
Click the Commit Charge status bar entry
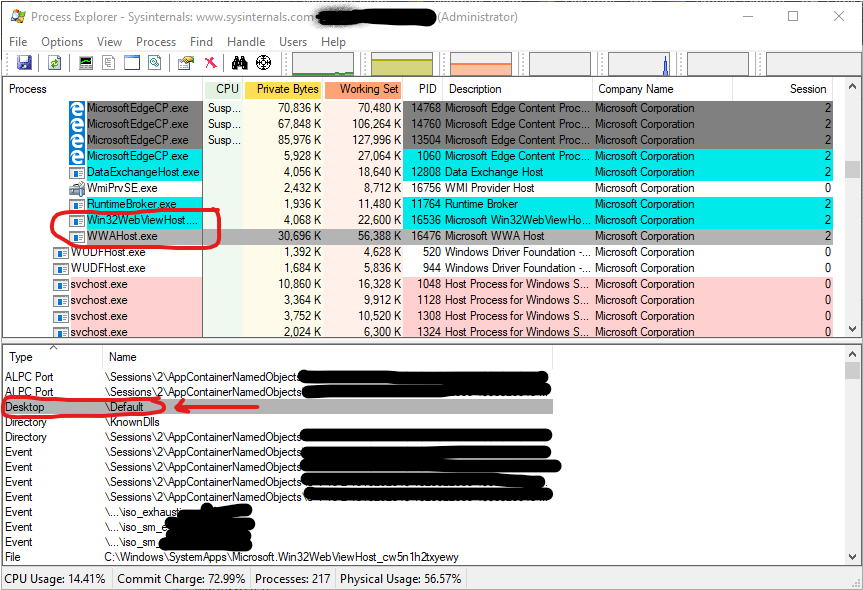click(x=181, y=579)
